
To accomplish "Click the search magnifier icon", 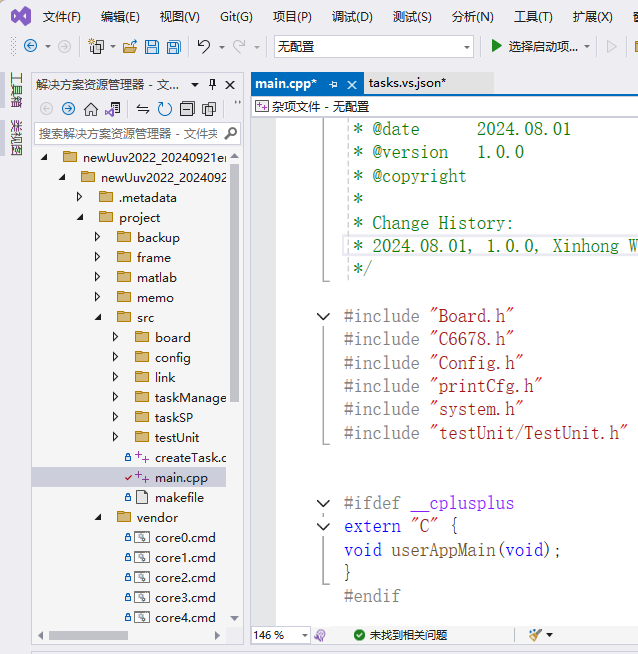I will click(231, 133).
